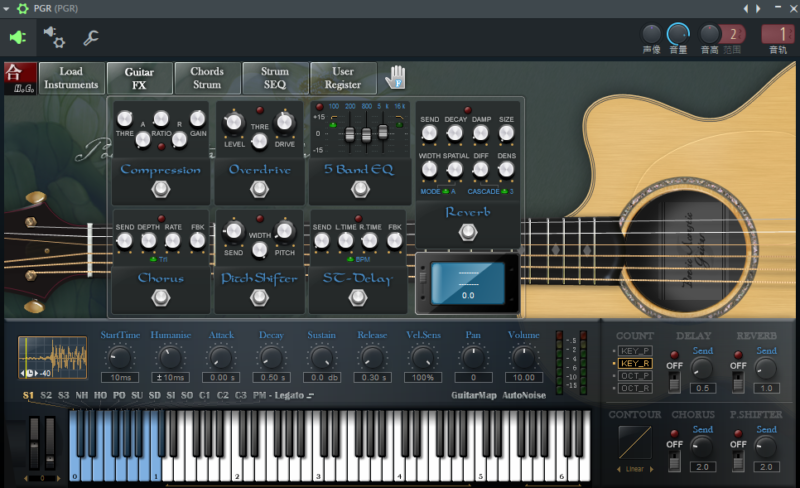The height and width of the screenshot is (488, 800).
Task: Open the PM - Legato dropdown
Action: tap(283, 395)
